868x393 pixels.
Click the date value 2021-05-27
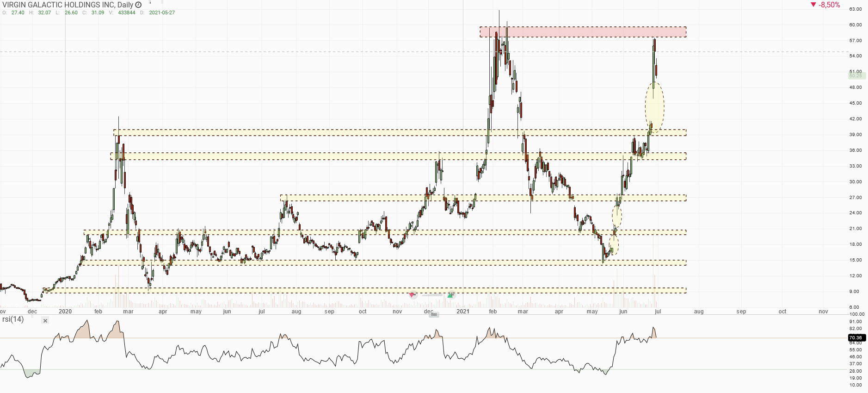[x=162, y=12]
